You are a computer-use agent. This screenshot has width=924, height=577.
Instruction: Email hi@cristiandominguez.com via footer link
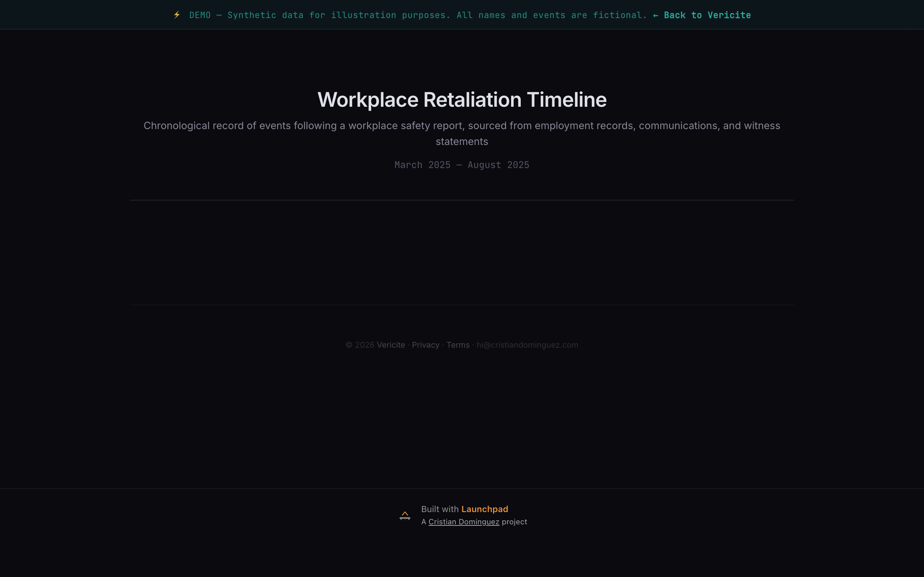tap(527, 345)
